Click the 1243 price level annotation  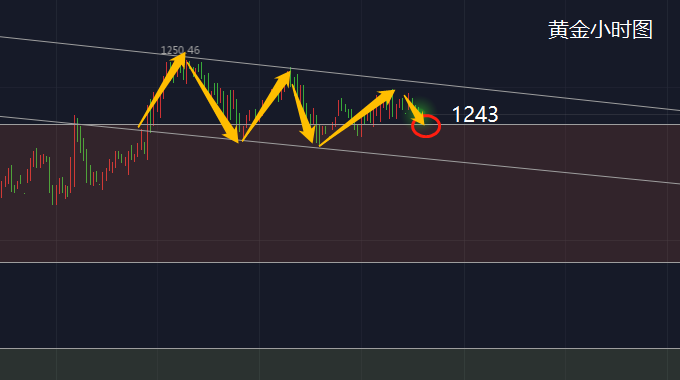(x=475, y=115)
